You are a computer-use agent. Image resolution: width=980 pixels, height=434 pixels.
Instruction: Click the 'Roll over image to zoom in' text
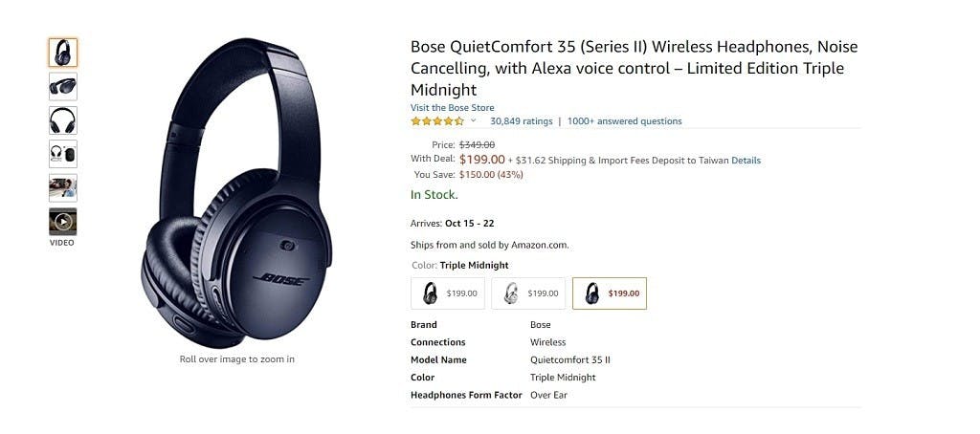tap(236, 359)
